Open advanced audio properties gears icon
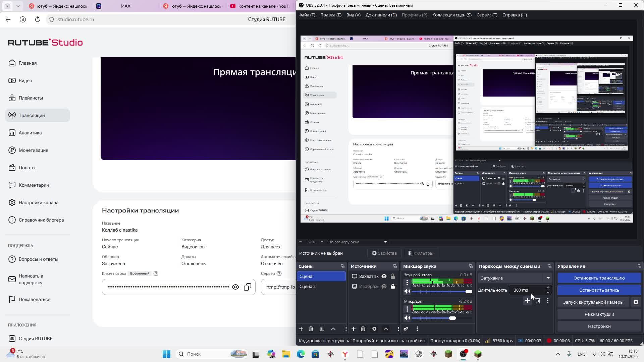644x362 pixels. [406, 329]
